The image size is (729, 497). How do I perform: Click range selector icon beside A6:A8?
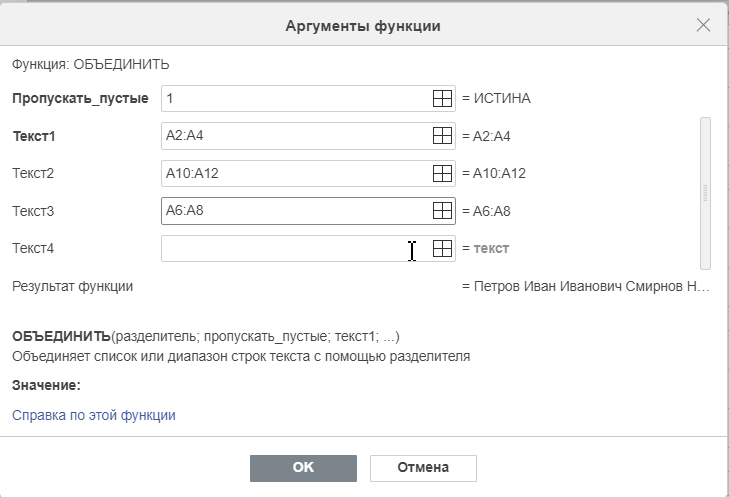(442, 211)
